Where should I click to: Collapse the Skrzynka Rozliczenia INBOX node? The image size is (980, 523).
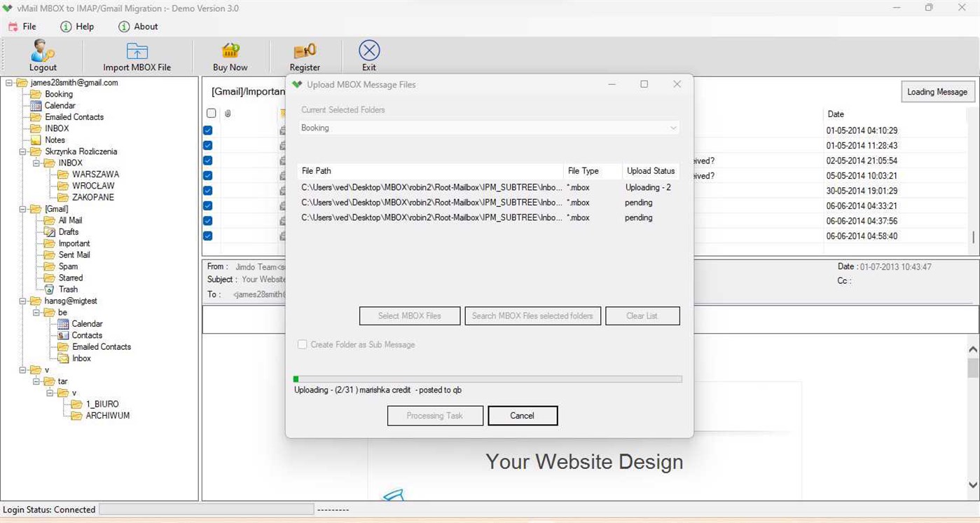[x=34, y=163]
